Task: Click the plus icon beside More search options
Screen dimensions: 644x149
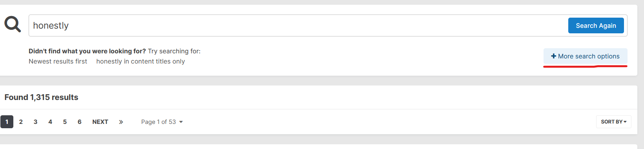Action: (553, 56)
